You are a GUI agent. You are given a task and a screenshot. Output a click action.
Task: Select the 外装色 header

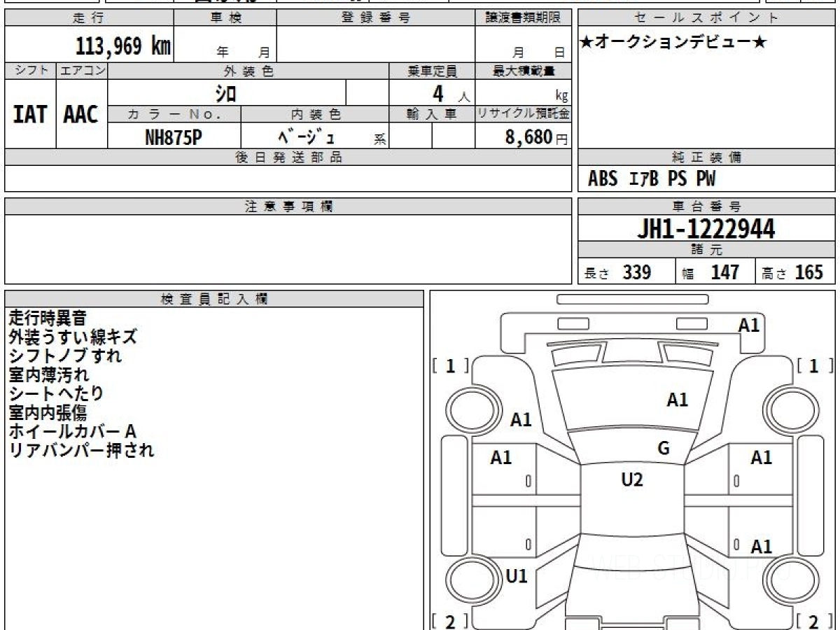pyautogui.click(x=248, y=71)
